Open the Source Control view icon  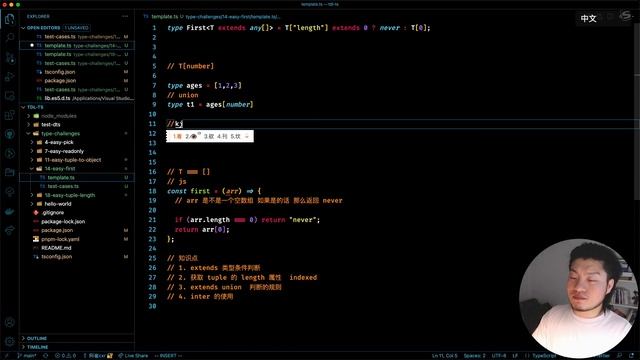click(9, 58)
